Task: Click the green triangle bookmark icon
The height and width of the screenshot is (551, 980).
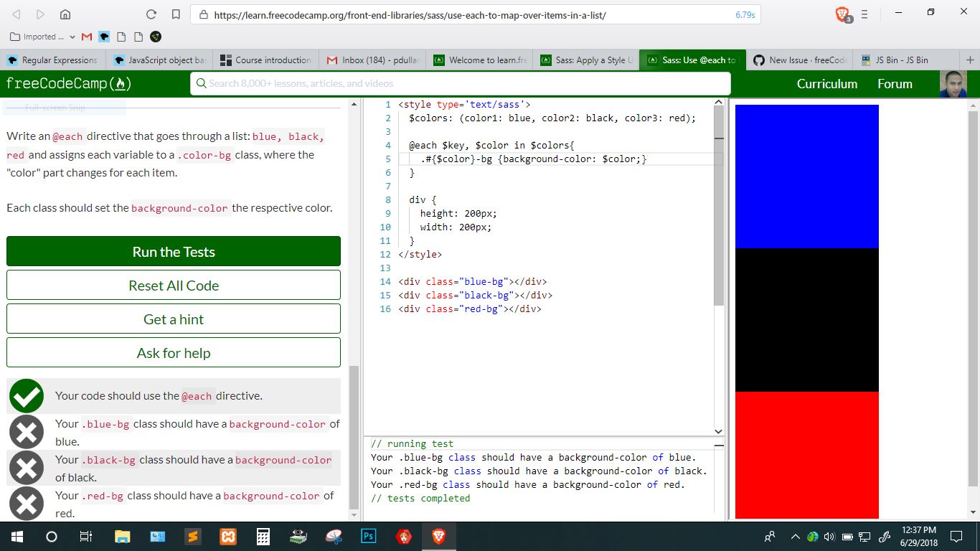Action: (156, 37)
